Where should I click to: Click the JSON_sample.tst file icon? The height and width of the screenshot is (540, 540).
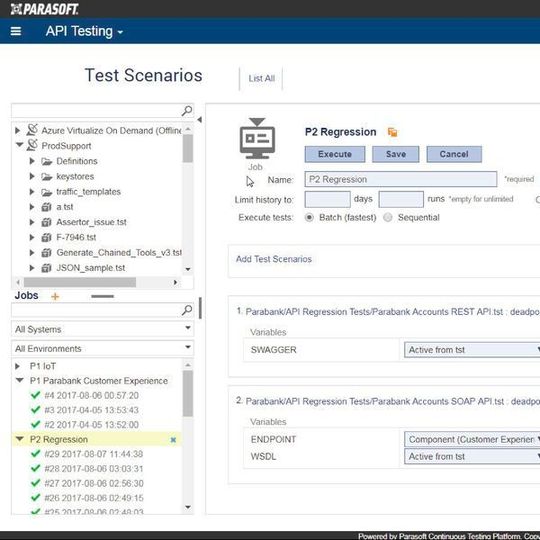[x=46, y=268]
